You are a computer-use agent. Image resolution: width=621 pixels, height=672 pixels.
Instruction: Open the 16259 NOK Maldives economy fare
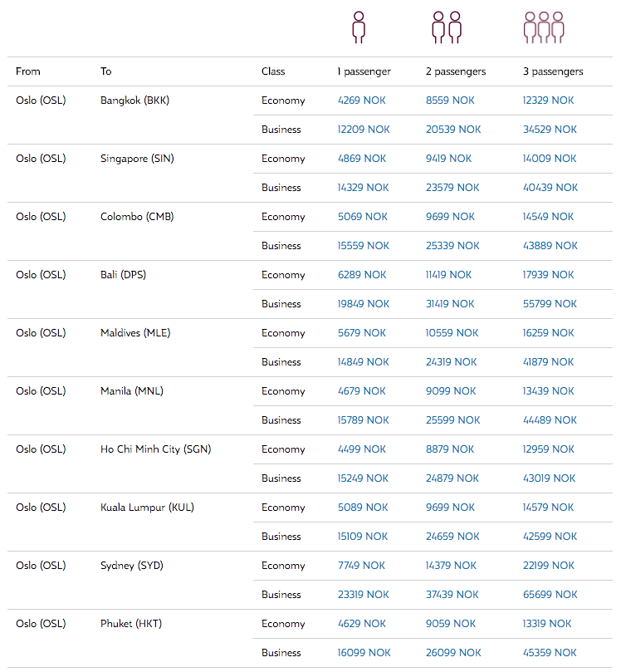[x=548, y=333]
